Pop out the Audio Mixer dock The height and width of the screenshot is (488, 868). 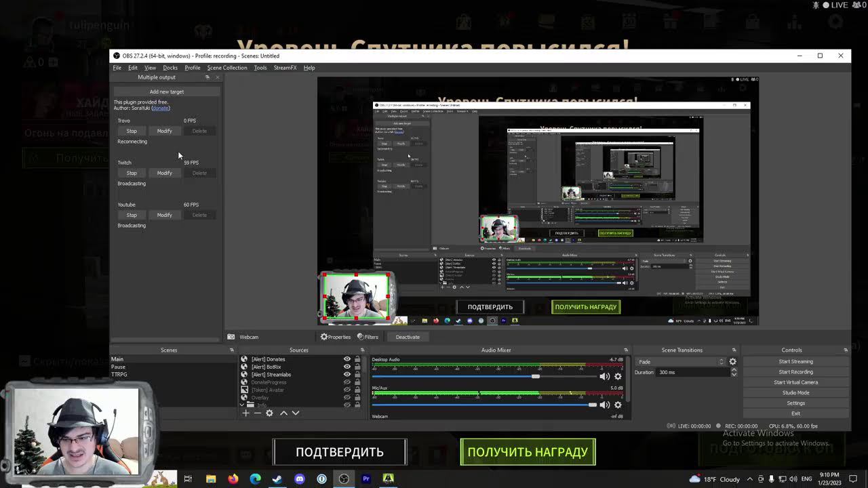pos(626,350)
